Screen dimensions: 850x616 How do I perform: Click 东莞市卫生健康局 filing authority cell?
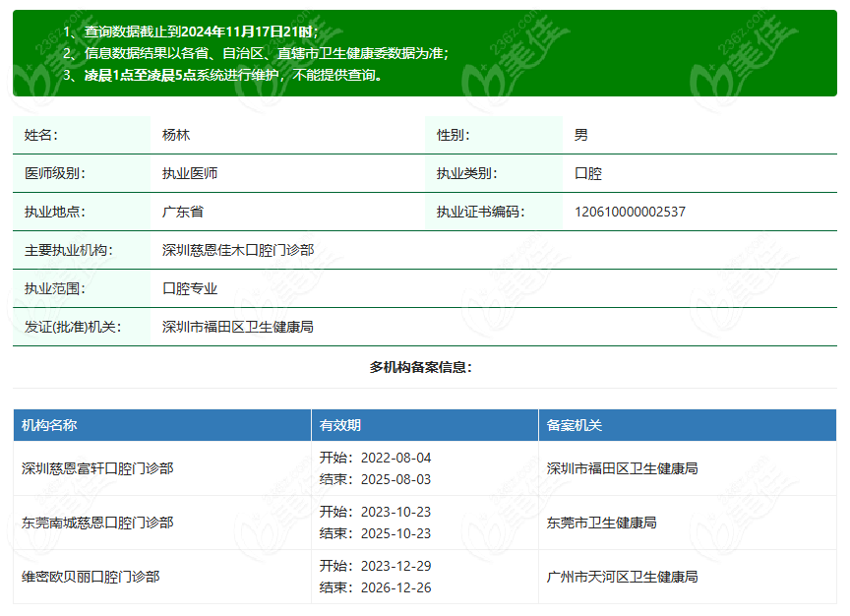[x=601, y=523]
